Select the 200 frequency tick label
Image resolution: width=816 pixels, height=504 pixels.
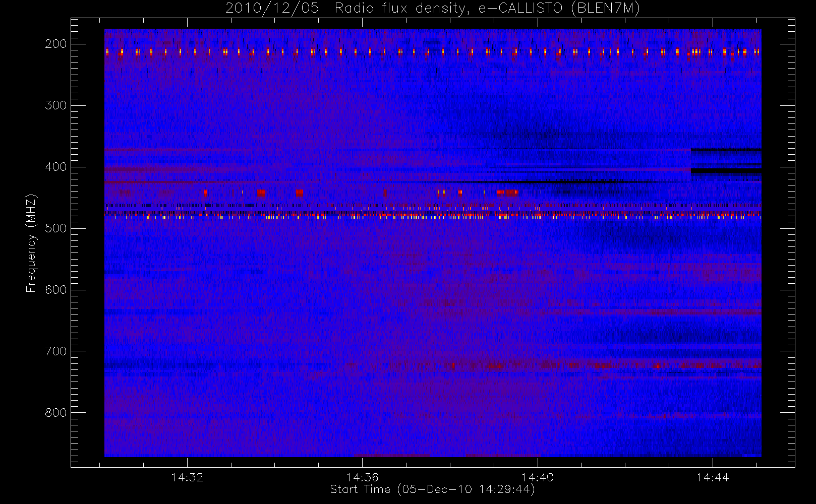pos(56,44)
